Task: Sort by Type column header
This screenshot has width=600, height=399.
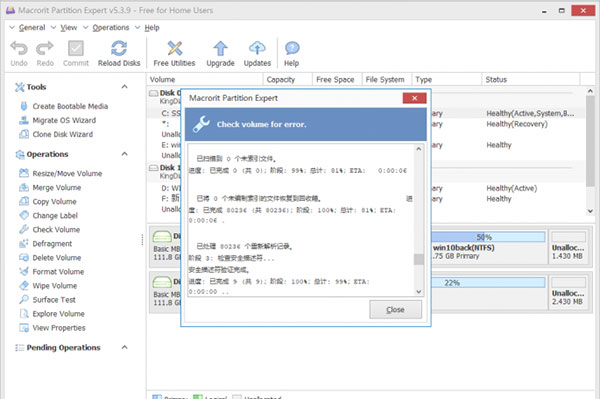Action: pyautogui.click(x=447, y=80)
